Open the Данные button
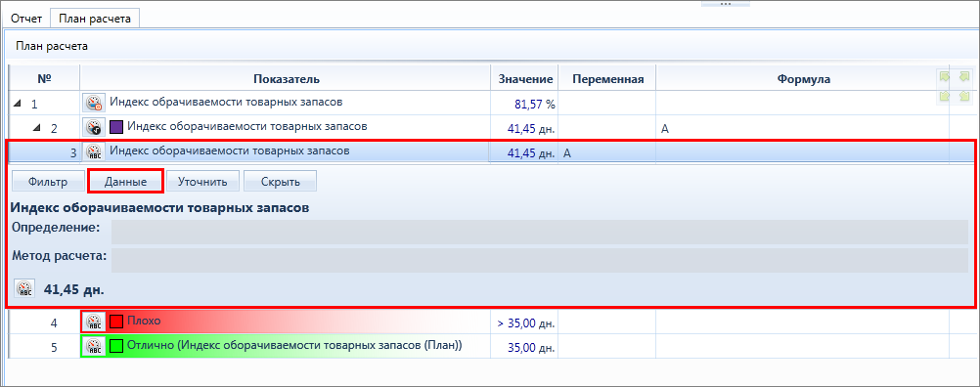 125,182
